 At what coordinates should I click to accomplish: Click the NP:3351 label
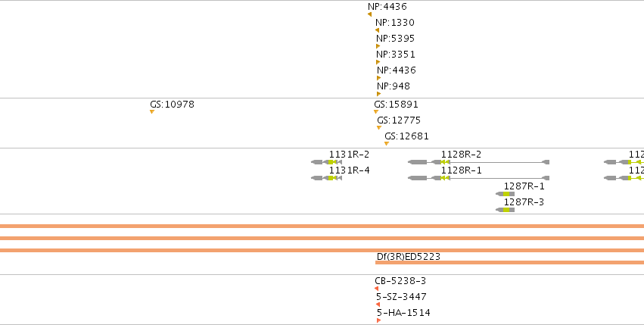pyautogui.click(x=396, y=55)
